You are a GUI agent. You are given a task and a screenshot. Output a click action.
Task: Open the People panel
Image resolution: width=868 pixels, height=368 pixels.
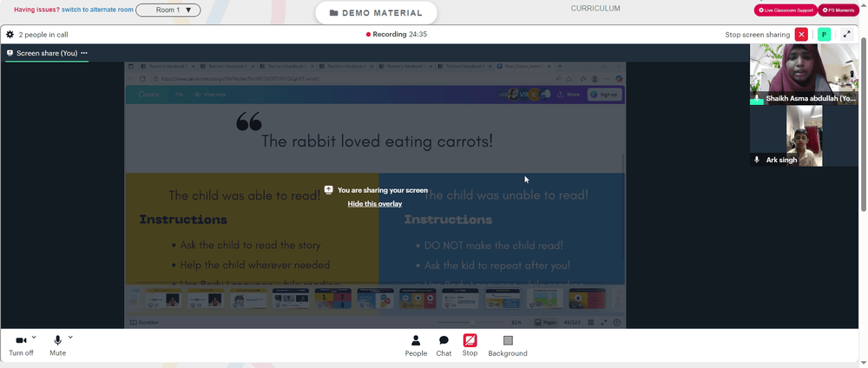416,345
